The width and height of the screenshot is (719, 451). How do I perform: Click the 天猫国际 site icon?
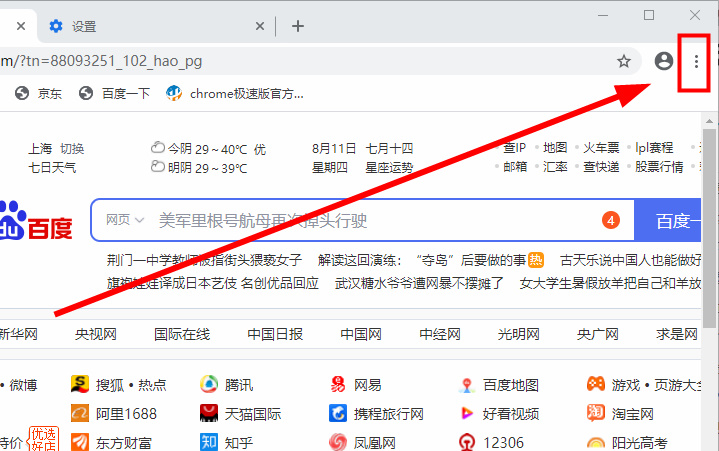[x=209, y=413]
